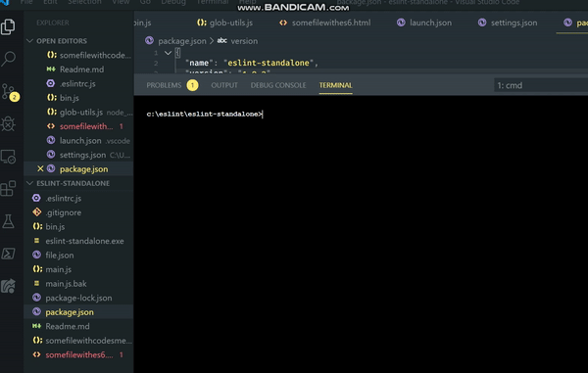Open Source Control view with 2 changes
This screenshot has width=588, height=373.
(9, 92)
